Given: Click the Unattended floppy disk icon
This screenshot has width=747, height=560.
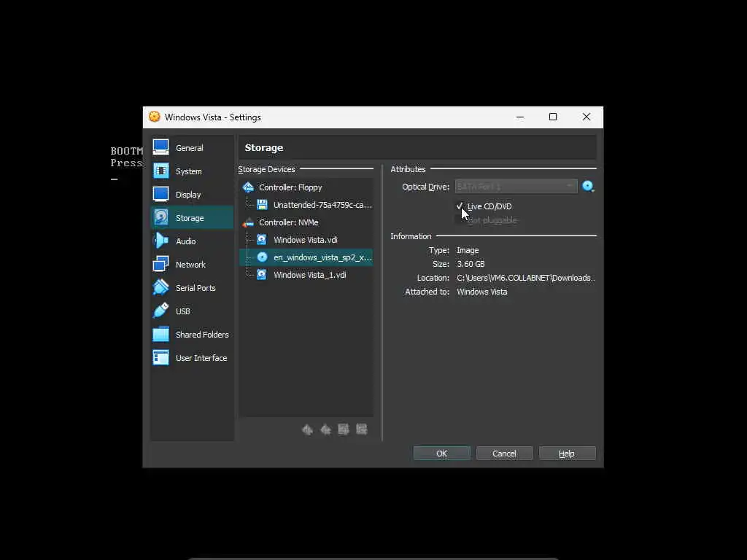Looking at the screenshot, I should 262,205.
